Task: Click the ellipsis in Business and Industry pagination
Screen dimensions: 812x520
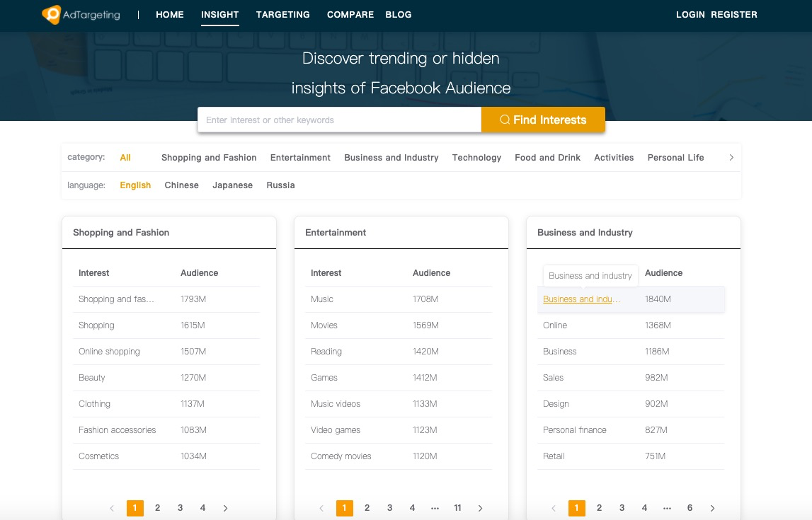Action: (667, 508)
